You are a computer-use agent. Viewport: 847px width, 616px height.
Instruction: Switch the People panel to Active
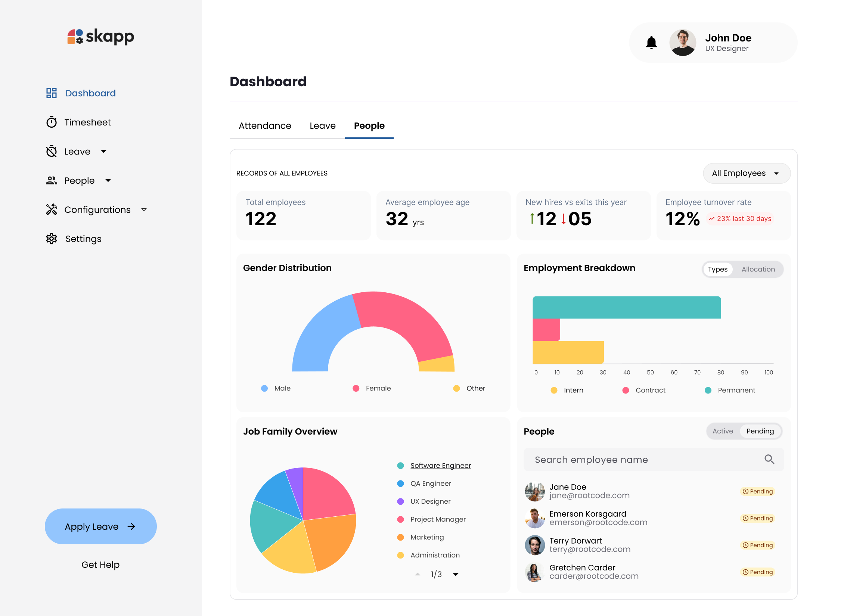pos(722,431)
